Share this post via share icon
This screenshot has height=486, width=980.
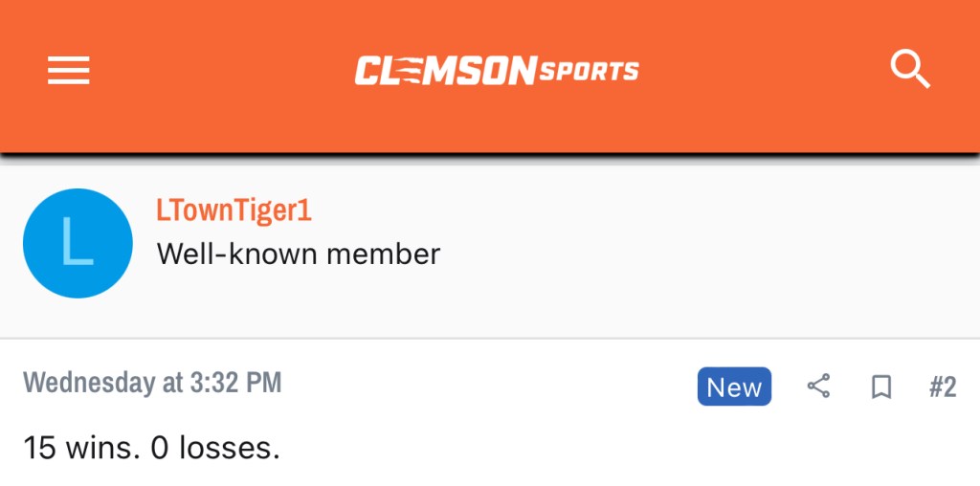click(818, 387)
